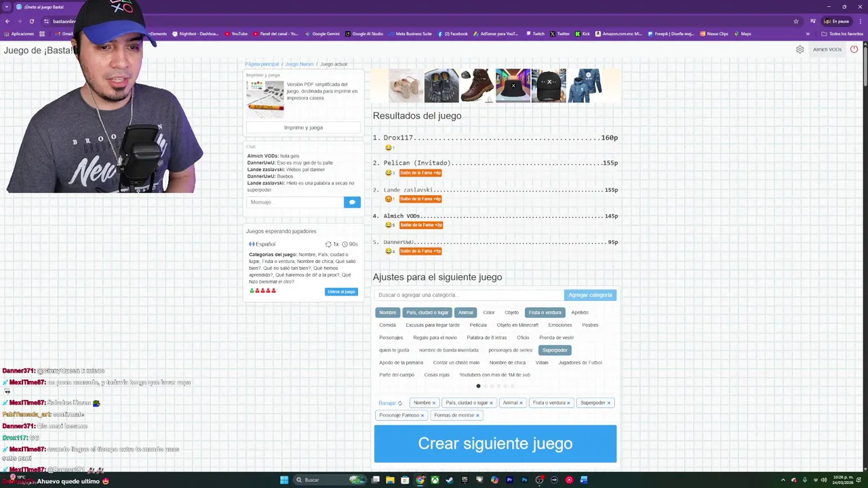Deselect the Superpoder category toggle

click(555, 350)
